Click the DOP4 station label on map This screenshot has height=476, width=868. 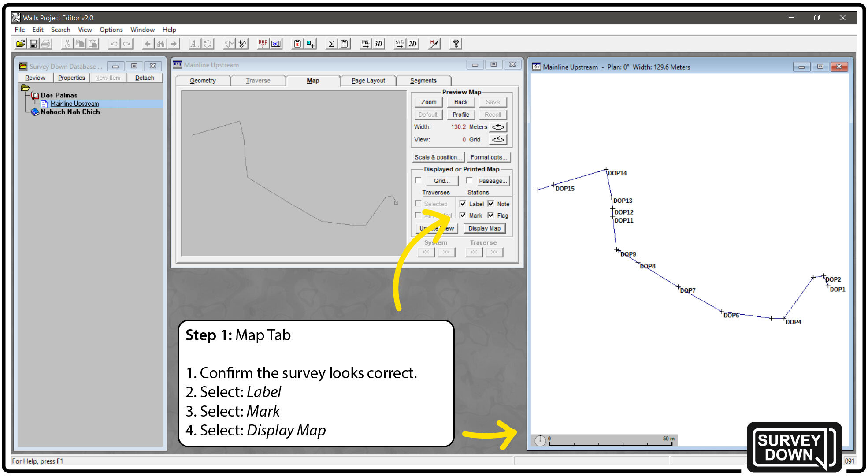click(x=794, y=322)
